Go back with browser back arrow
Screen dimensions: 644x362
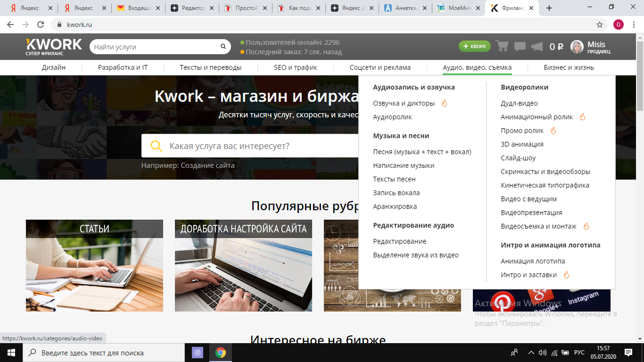[11, 25]
